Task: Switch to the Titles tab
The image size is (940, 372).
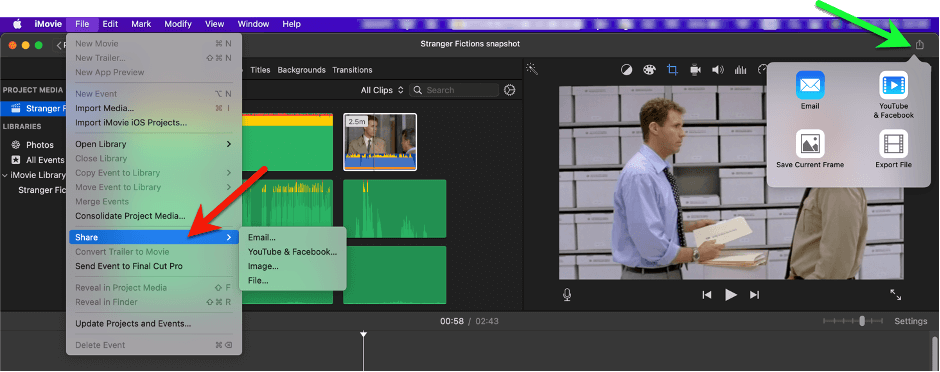Action: pyautogui.click(x=260, y=70)
